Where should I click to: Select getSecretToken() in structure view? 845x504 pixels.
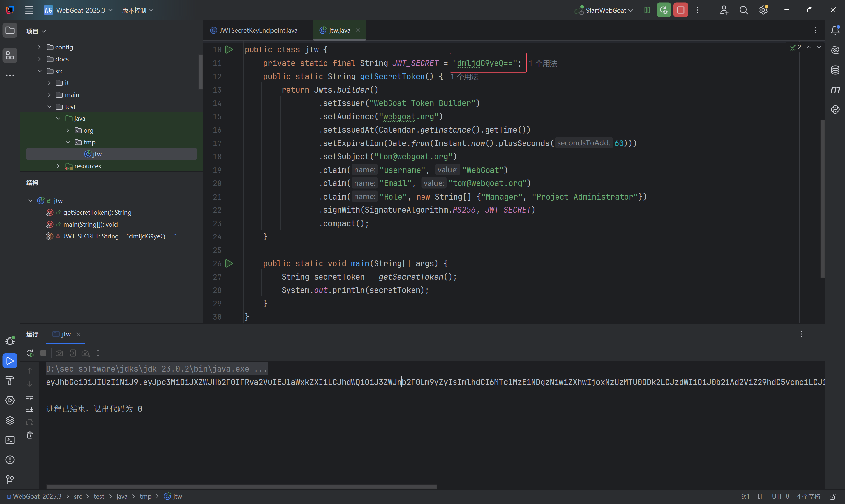tap(97, 213)
